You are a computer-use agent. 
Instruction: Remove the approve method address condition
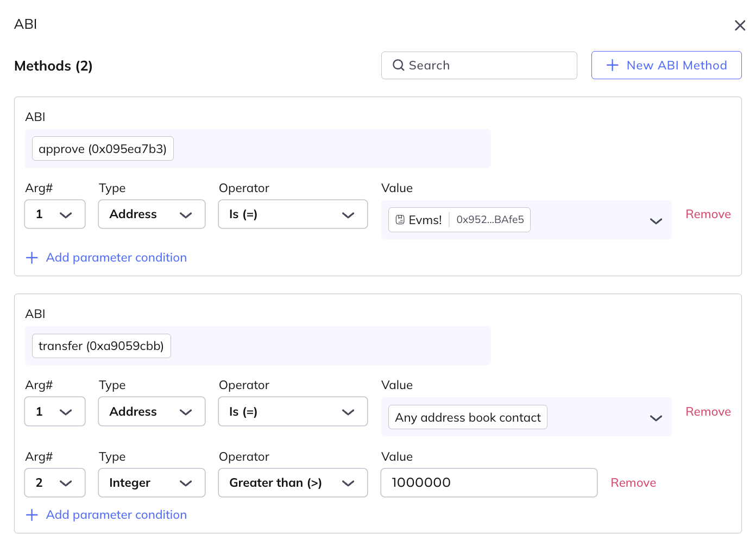coord(708,214)
